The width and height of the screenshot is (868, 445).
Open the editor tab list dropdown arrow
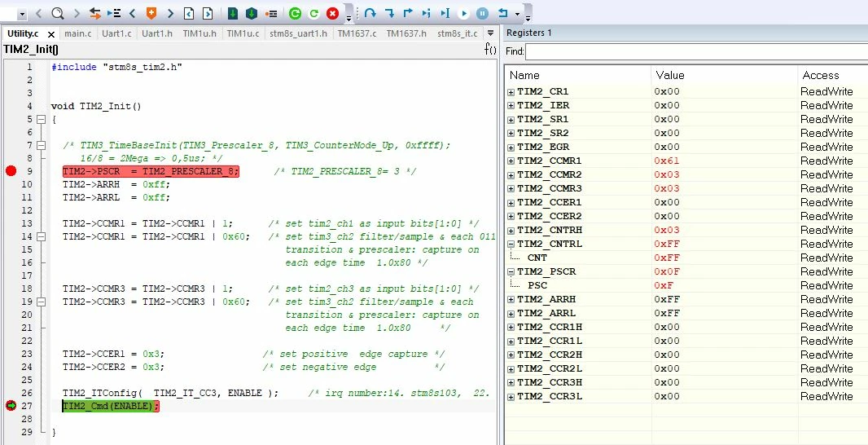[x=490, y=33]
